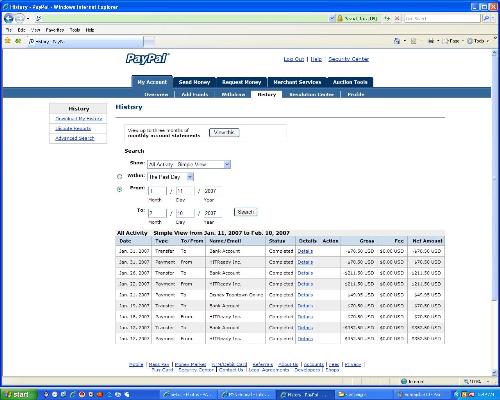Click the Search button next to To date
Viewport: 500px width, 400px height.
click(246, 212)
